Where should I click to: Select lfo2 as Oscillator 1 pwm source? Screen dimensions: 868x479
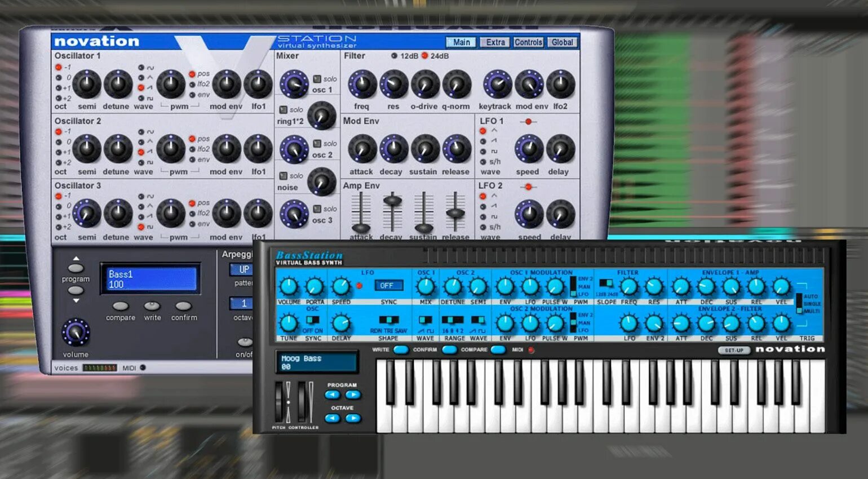click(192, 85)
